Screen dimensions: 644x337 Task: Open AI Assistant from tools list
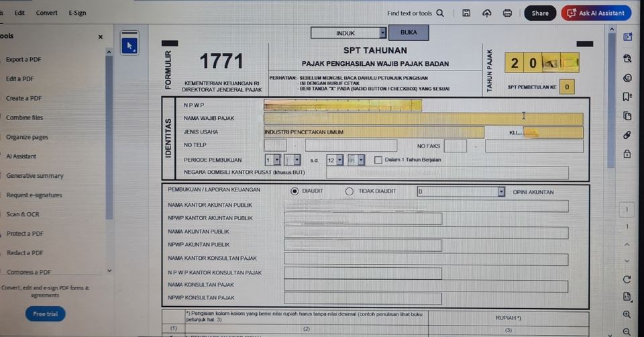21,156
